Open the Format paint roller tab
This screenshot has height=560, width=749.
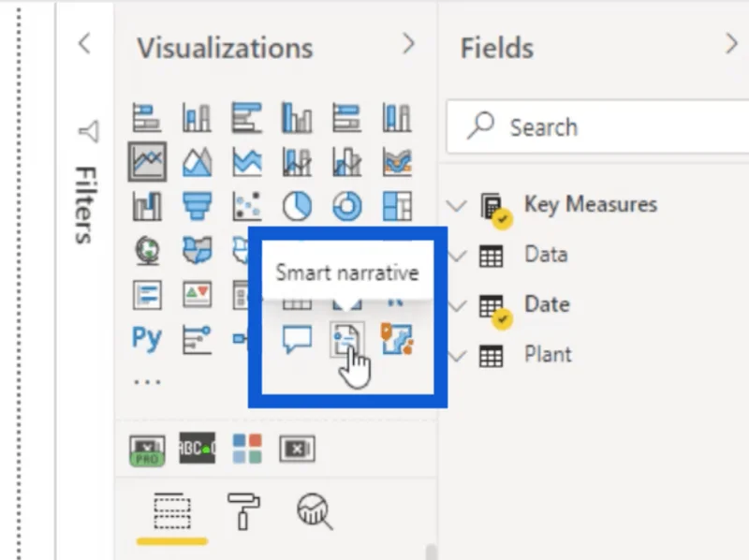point(243,511)
